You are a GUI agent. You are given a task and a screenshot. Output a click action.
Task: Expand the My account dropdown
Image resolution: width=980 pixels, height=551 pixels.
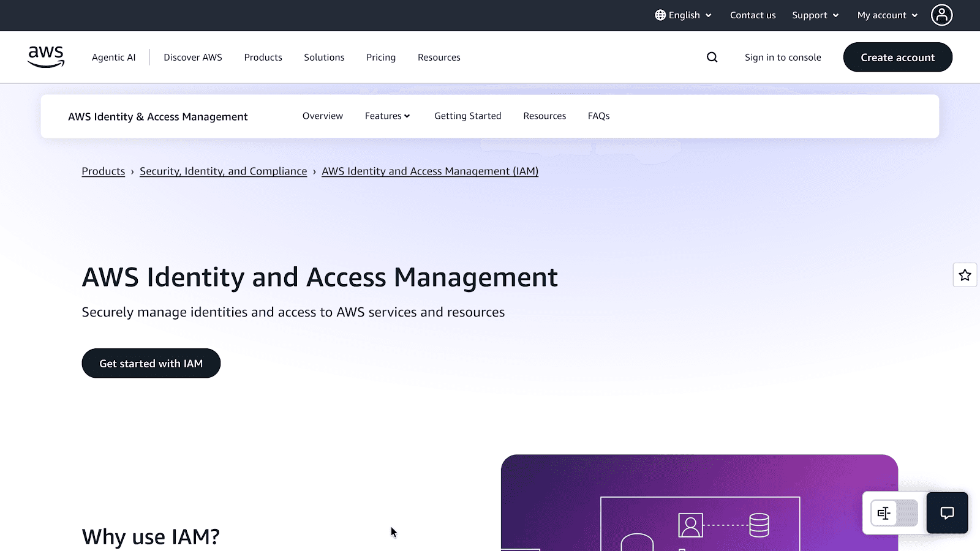pos(886,15)
